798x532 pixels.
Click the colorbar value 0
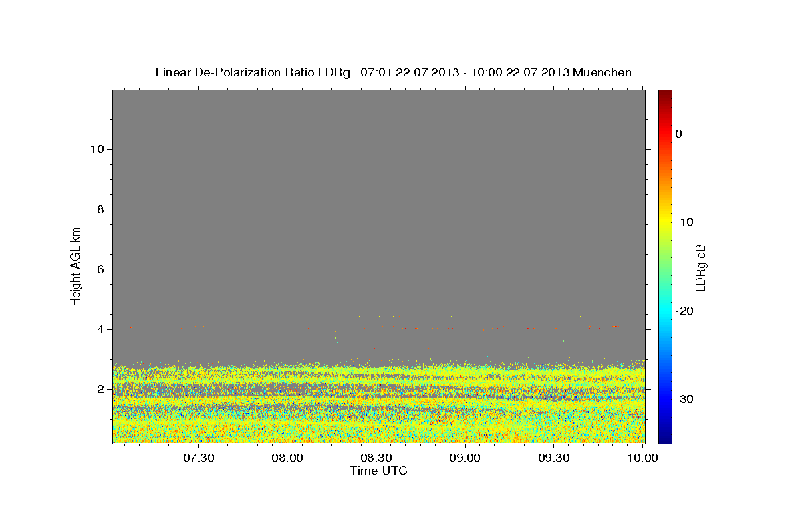(x=679, y=134)
